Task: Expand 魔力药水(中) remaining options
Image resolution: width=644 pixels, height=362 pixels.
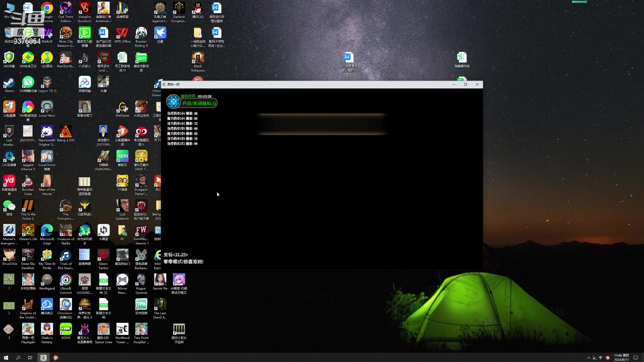Action: pyautogui.click(x=182, y=133)
